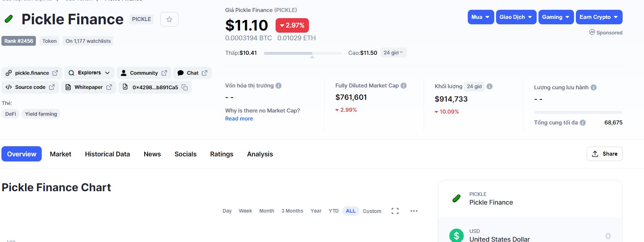This screenshot has height=242, width=644.
Task: Expand the 24 giờ price range selector
Action: pyautogui.click(x=393, y=53)
